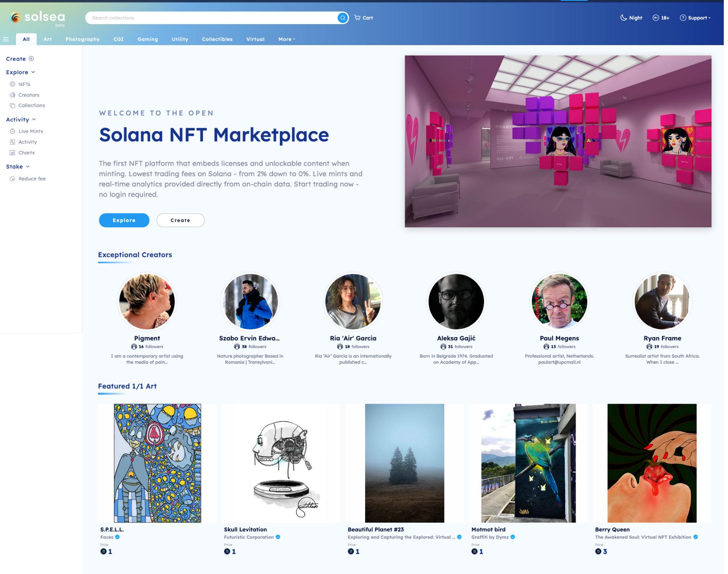Viewport: 728px width, 574px height.
Task: Select the Art tab
Action: click(48, 39)
